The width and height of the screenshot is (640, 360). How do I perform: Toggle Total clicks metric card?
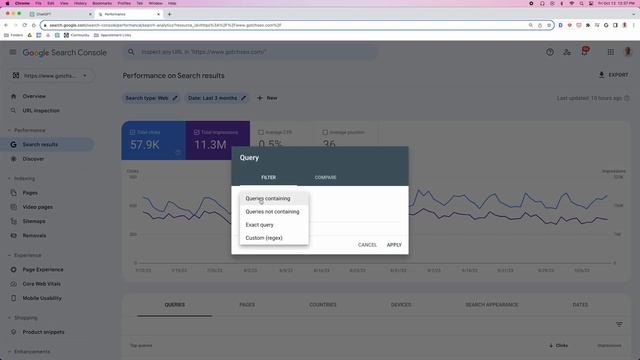pos(153,140)
